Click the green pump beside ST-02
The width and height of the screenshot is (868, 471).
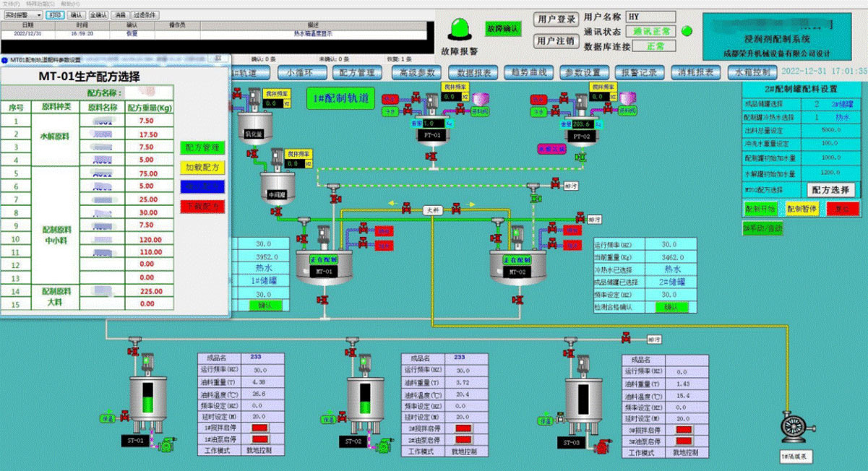click(381, 447)
